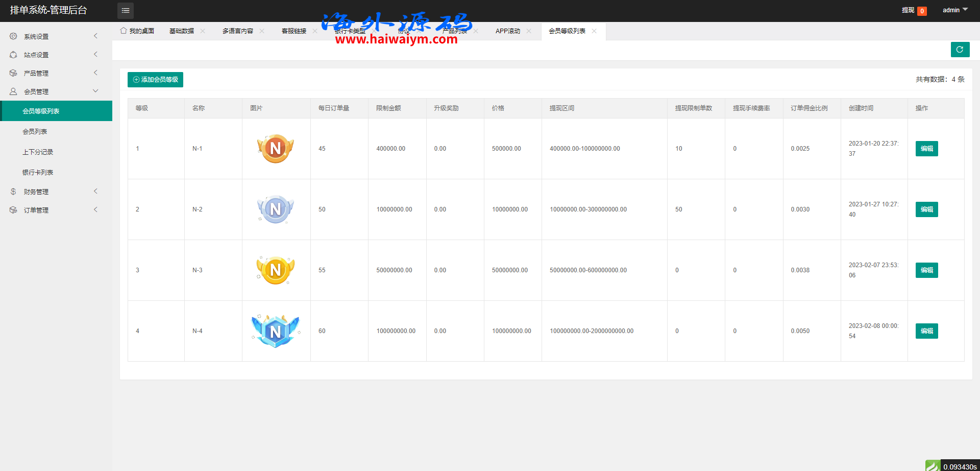Select 会员列表 in the sidebar
980x471 pixels.
pos(35,131)
